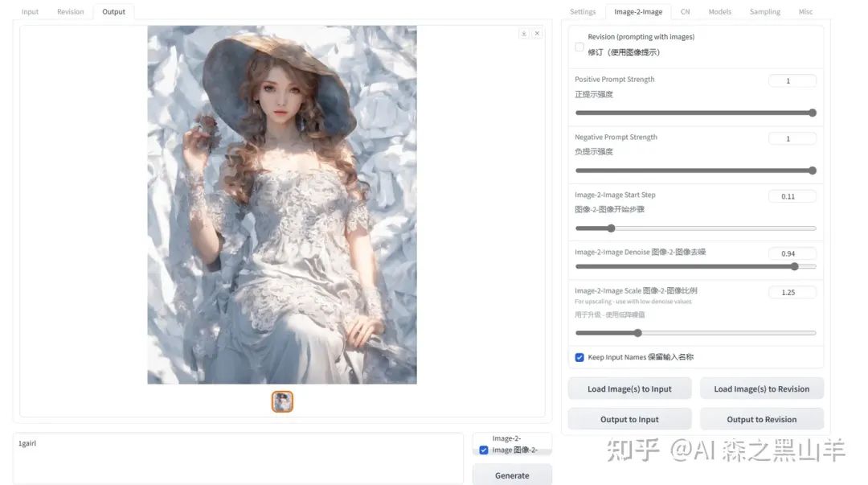Click the Generate button
The image size is (868, 485).
coord(512,475)
